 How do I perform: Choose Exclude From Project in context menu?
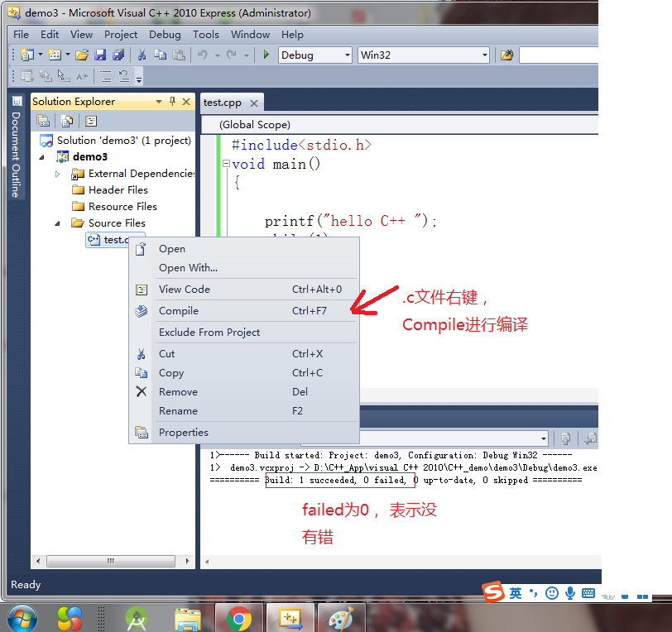point(244,332)
